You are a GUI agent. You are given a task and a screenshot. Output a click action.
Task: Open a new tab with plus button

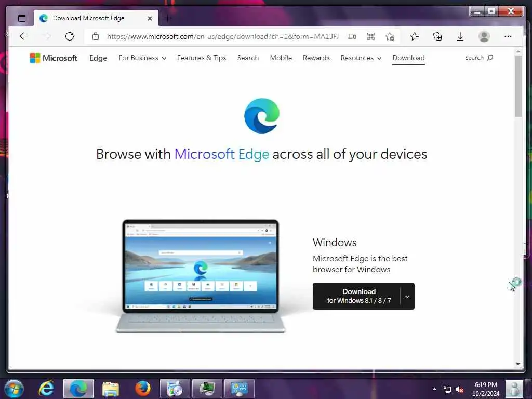pyautogui.click(x=168, y=18)
